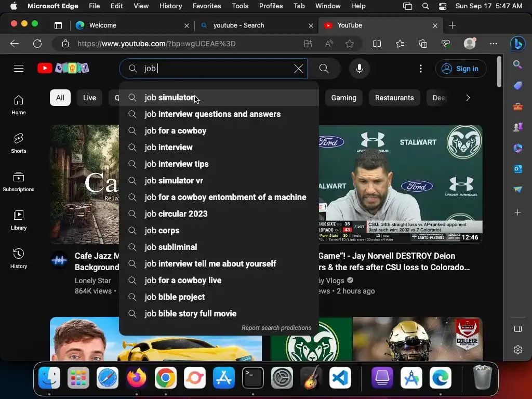Open Bing Copilot sidebar button

(518, 44)
